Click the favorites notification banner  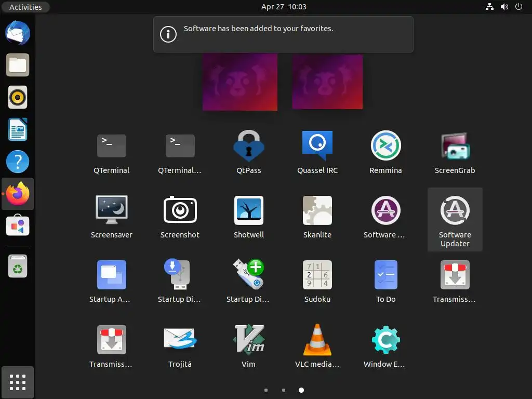pyautogui.click(x=283, y=34)
